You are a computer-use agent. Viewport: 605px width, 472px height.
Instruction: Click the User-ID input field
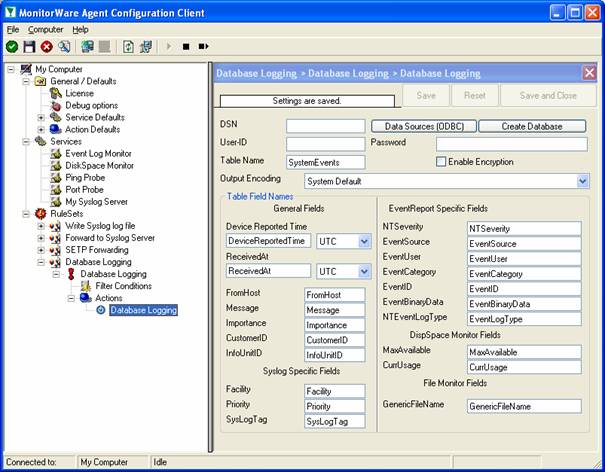[x=326, y=144]
